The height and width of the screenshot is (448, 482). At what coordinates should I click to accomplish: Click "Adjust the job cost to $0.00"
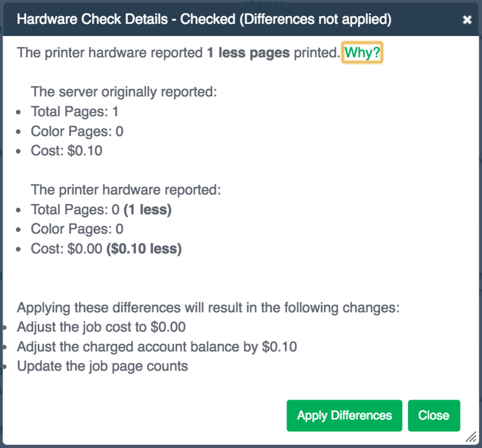point(101,327)
